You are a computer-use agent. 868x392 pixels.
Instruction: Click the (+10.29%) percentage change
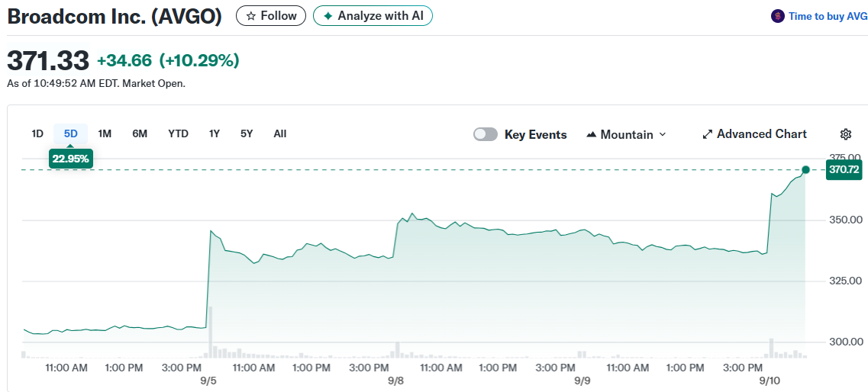click(199, 61)
